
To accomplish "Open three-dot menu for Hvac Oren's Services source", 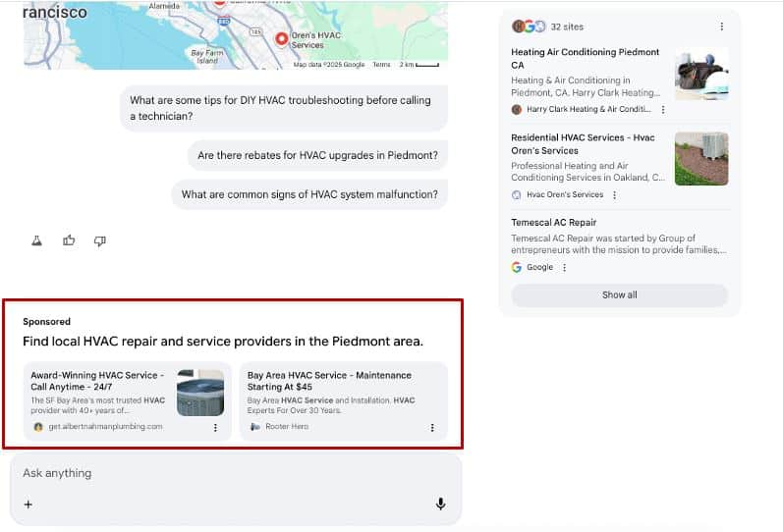I will point(615,195).
